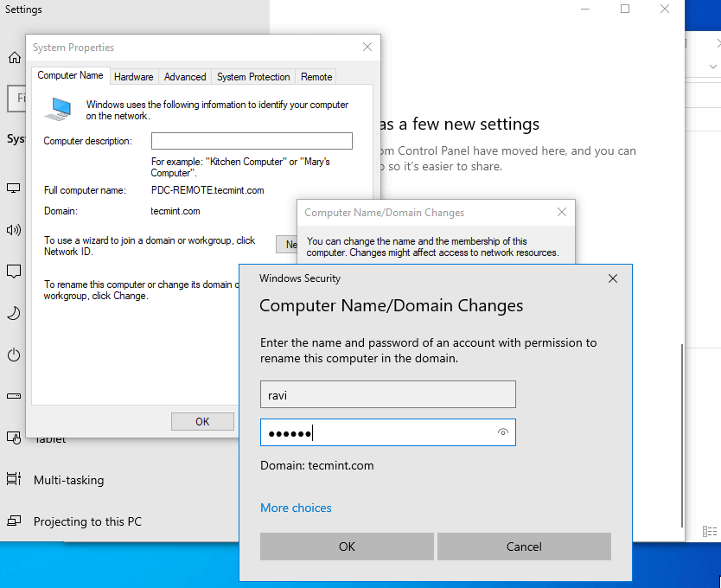The width and height of the screenshot is (721, 588).
Task: Toggle password reveal eye icon
Action: click(502, 432)
